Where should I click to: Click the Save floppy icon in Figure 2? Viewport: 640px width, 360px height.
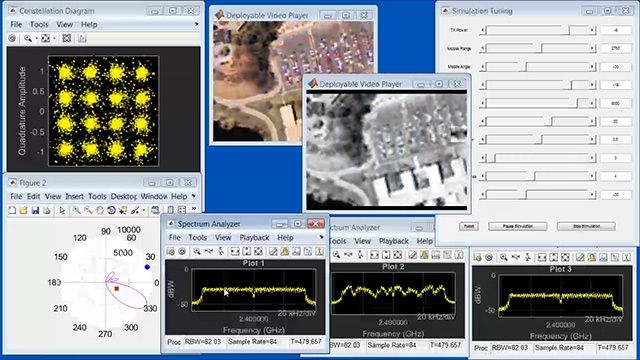35,210
